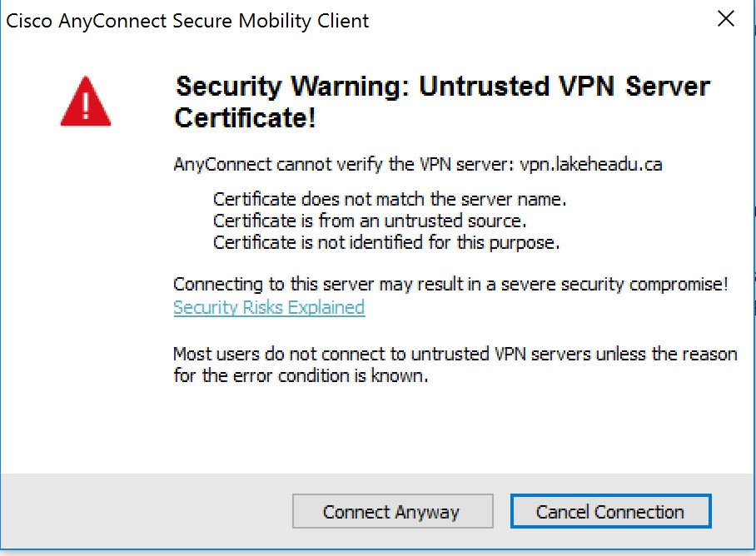Close the AnyConnect dialog with the X

point(726,20)
